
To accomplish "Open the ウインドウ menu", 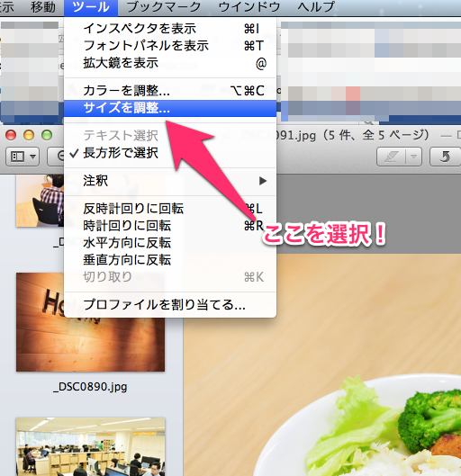I will (249, 7).
